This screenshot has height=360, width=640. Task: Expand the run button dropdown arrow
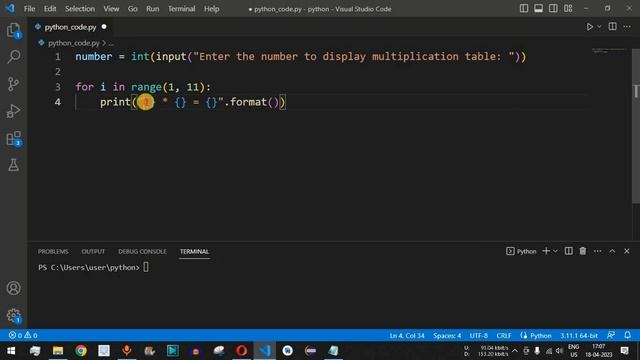pos(599,27)
